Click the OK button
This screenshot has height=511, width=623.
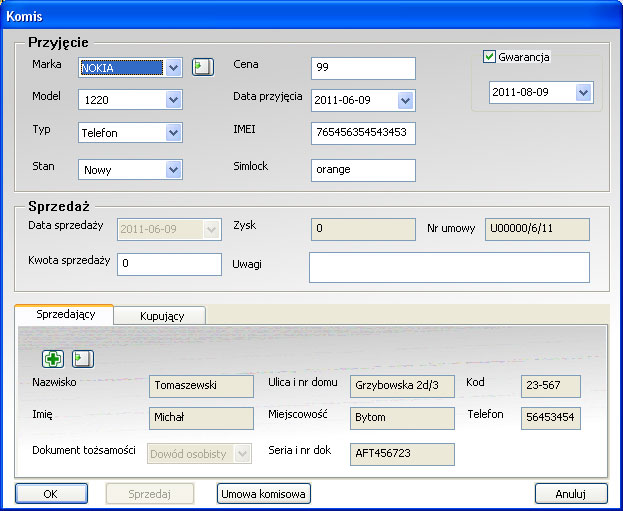point(51,494)
